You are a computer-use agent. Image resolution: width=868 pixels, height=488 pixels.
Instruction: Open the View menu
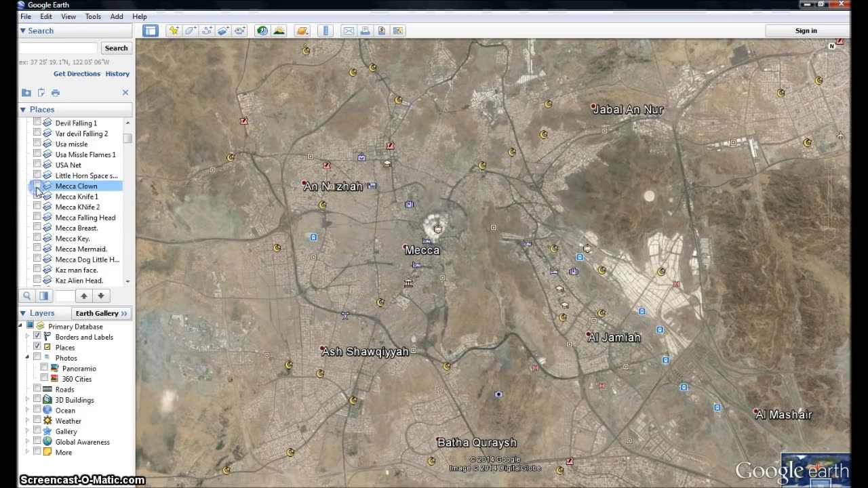point(68,16)
